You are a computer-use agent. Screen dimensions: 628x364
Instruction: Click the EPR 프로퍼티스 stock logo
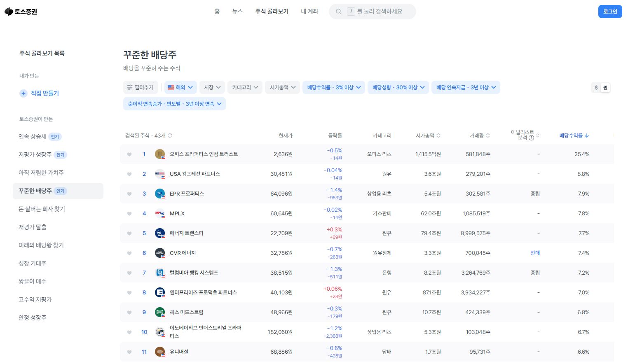click(160, 194)
